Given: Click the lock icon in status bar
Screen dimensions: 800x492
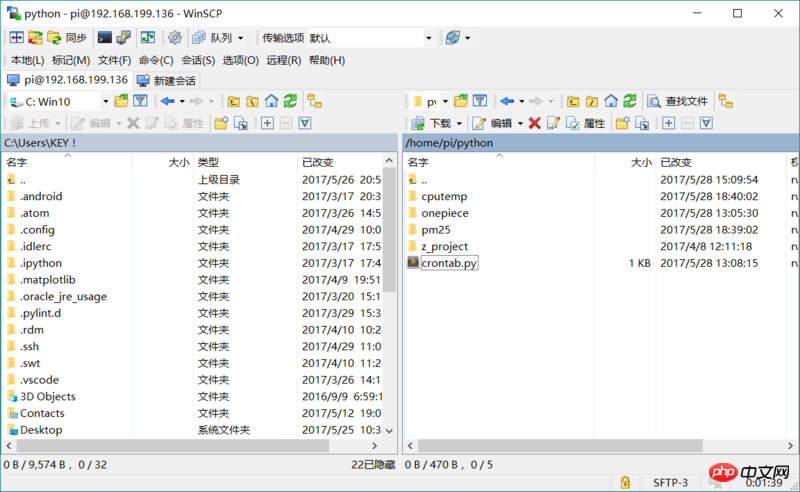Looking at the screenshot, I should (x=625, y=482).
